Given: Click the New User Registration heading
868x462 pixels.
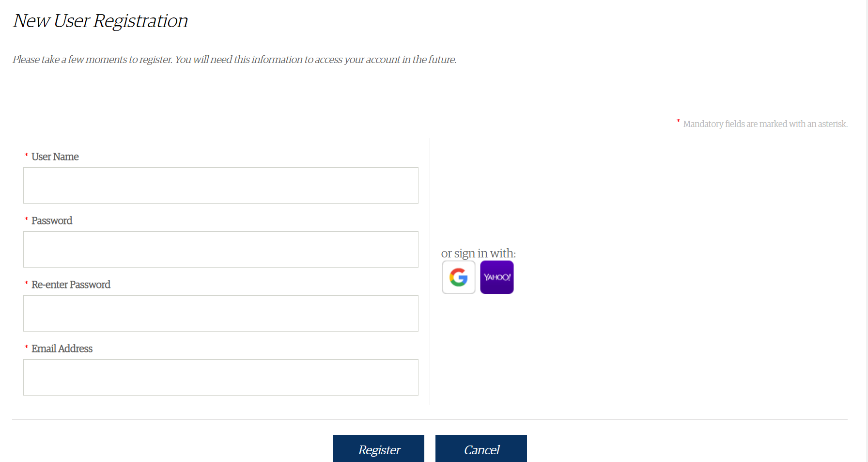Looking at the screenshot, I should 101,21.
